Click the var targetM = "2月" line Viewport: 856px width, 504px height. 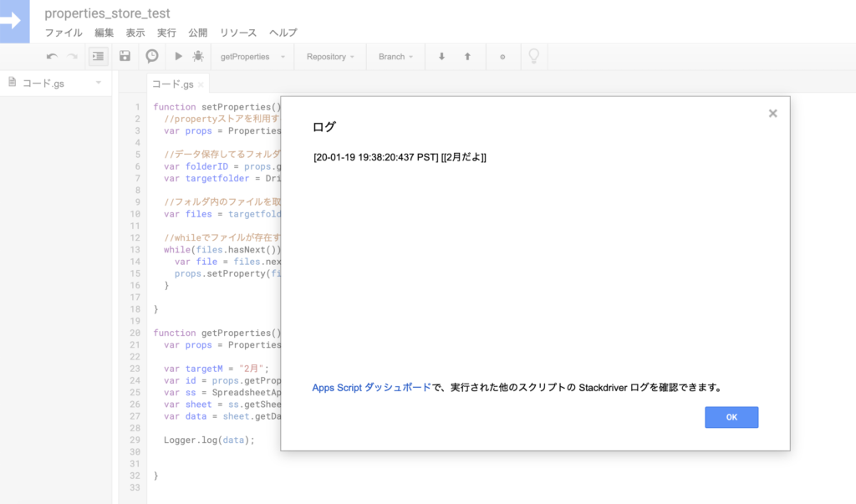pos(217,369)
